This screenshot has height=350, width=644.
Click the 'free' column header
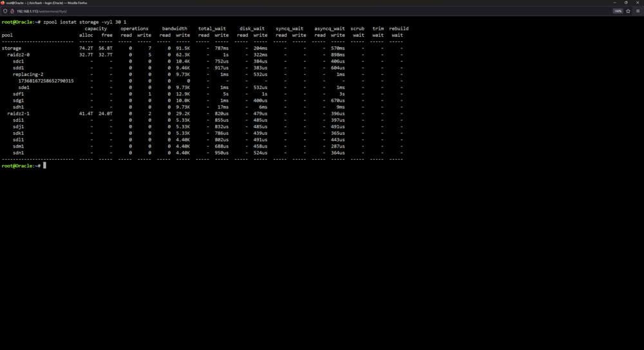coord(107,35)
